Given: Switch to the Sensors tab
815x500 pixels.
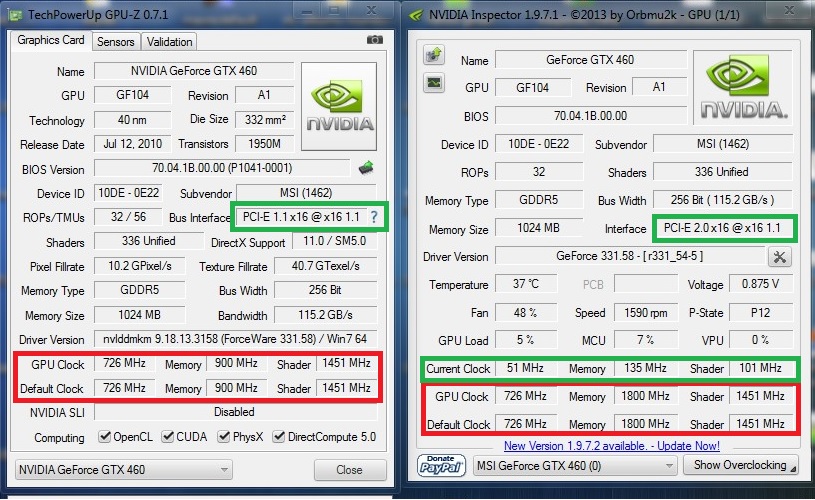Looking at the screenshot, I should tap(115, 41).
